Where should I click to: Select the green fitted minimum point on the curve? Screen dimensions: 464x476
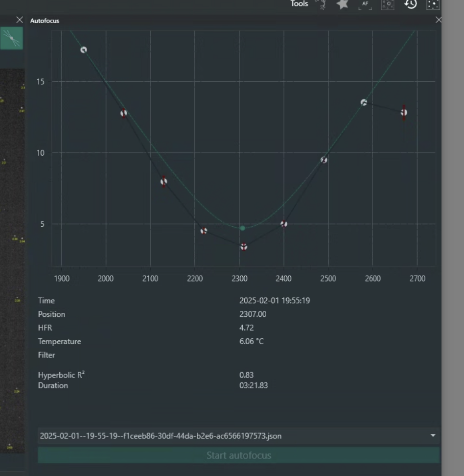pyautogui.click(x=242, y=228)
